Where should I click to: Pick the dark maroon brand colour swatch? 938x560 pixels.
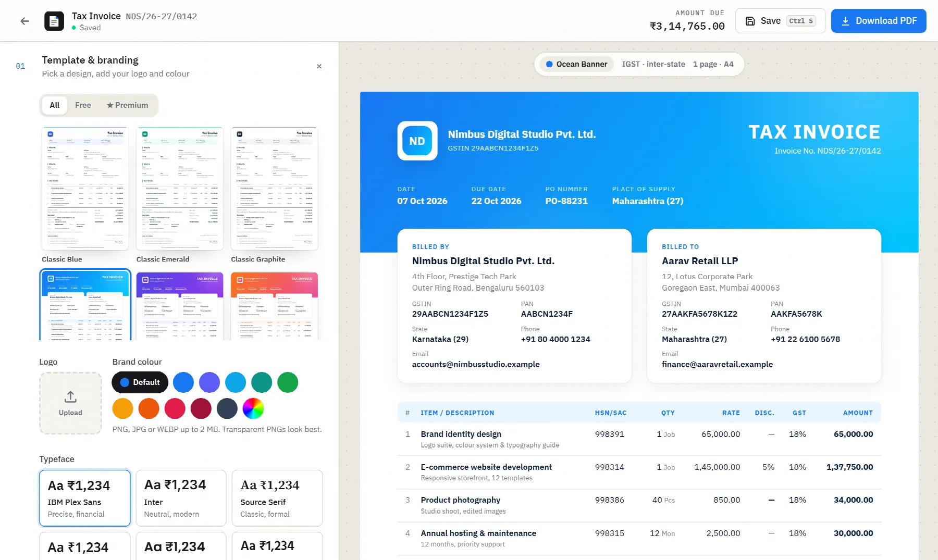point(201,408)
